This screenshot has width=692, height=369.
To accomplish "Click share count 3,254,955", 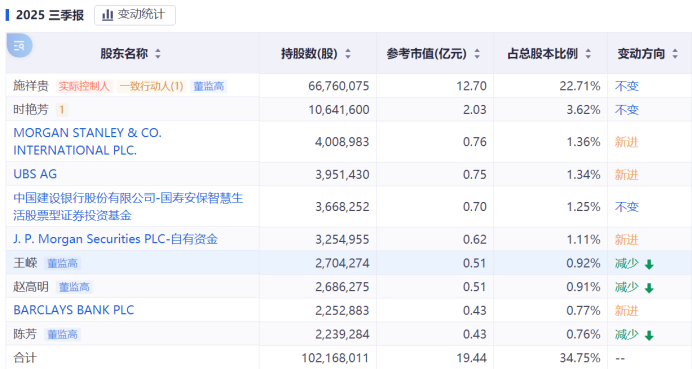I will (342, 240).
